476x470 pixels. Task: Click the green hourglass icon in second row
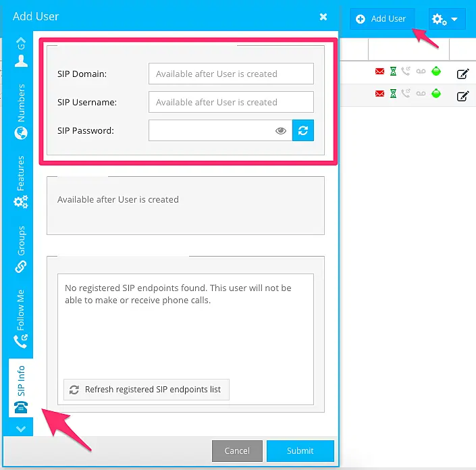point(393,93)
